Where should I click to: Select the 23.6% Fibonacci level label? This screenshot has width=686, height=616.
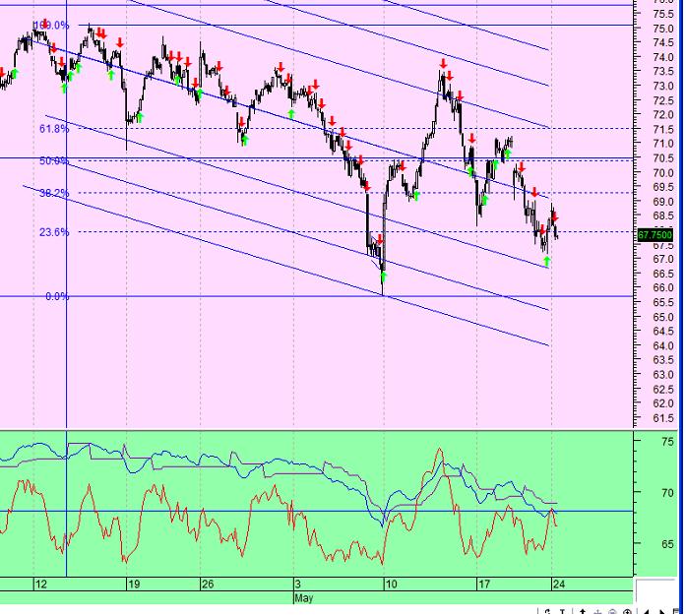[54, 232]
